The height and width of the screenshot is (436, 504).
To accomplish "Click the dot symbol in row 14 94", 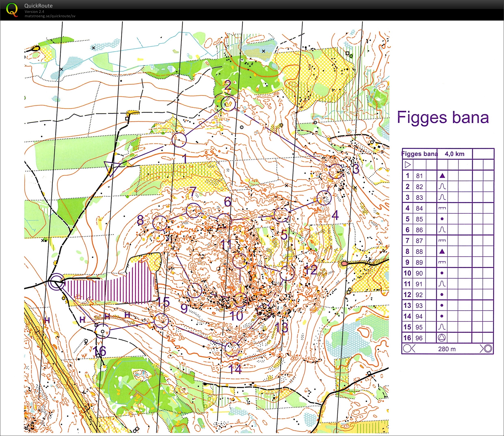I will [x=442, y=316].
